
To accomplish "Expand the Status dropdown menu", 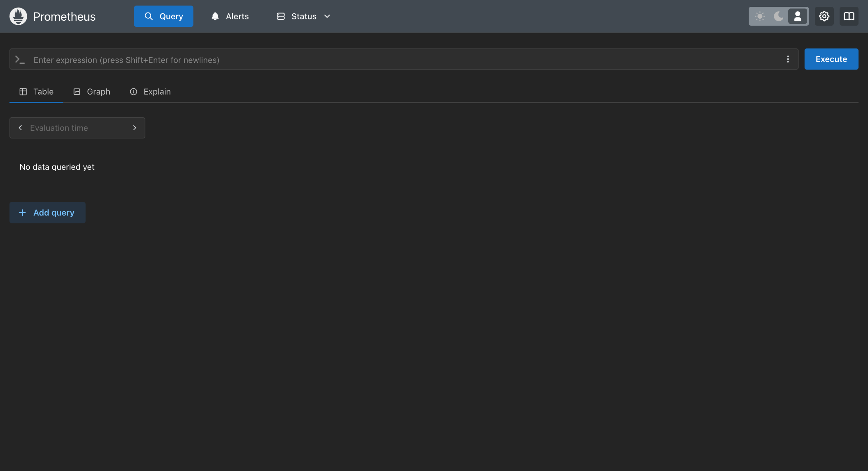I will click(303, 16).
